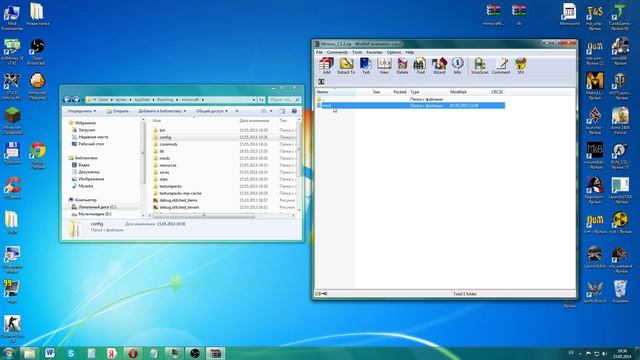Open address bar history dropdown in Explorer
Screen dimensions: 640x360
click(253, 100)
